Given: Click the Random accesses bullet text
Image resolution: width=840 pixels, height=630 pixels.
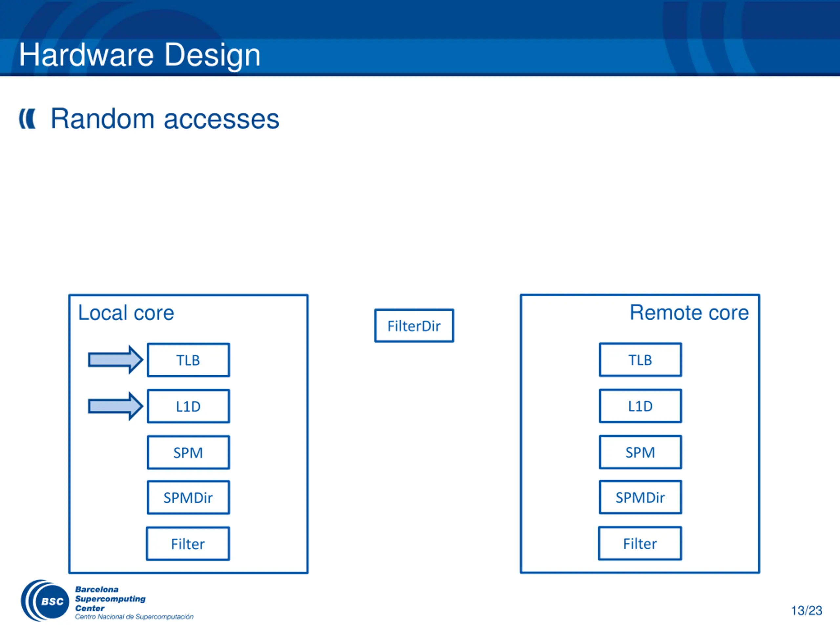Looking at the screenshot, I should (165, 119).
